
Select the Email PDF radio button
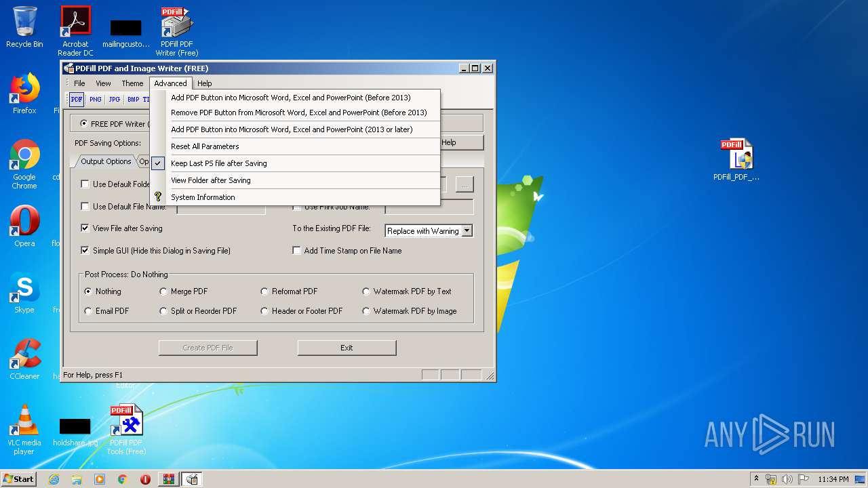pos(88,311)
